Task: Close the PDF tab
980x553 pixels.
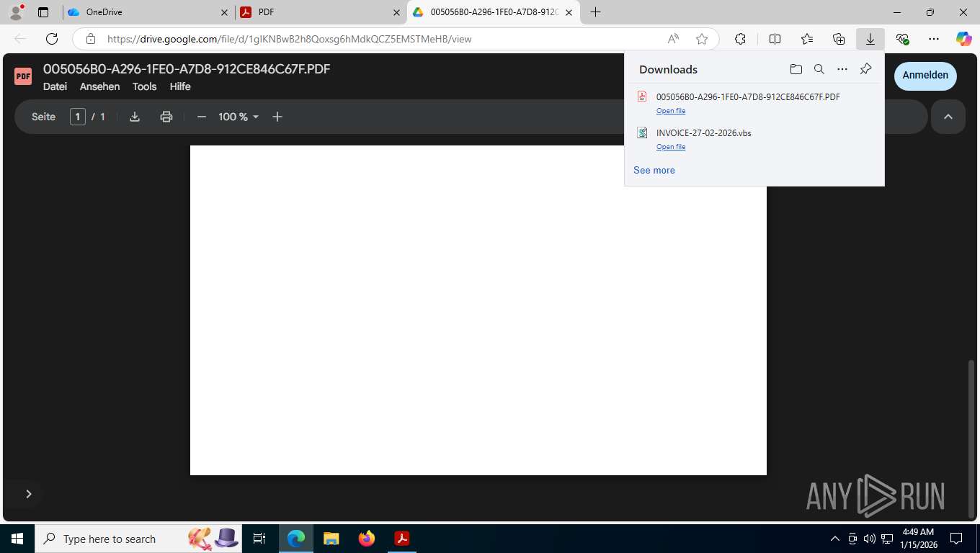Action: coord(396,12)
